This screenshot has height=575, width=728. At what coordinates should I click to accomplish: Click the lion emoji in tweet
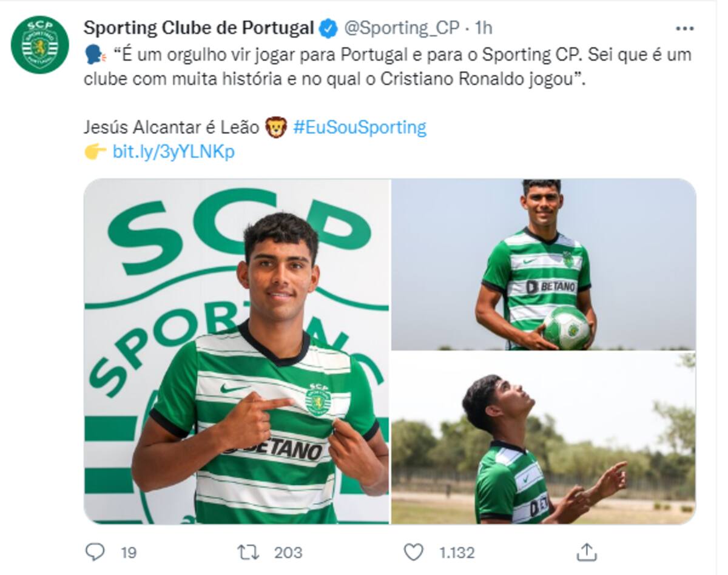(x=276, y=127)
